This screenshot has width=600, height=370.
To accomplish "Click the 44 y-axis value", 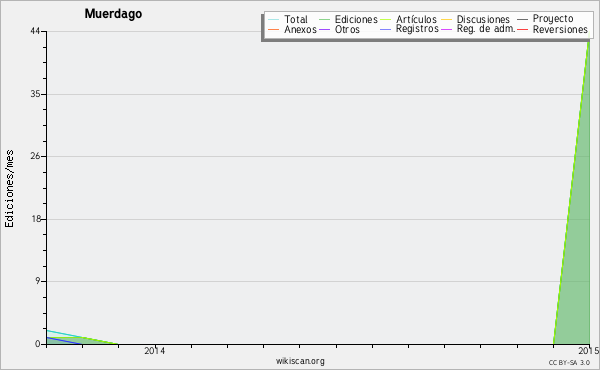I will click(x=35, y=31).
